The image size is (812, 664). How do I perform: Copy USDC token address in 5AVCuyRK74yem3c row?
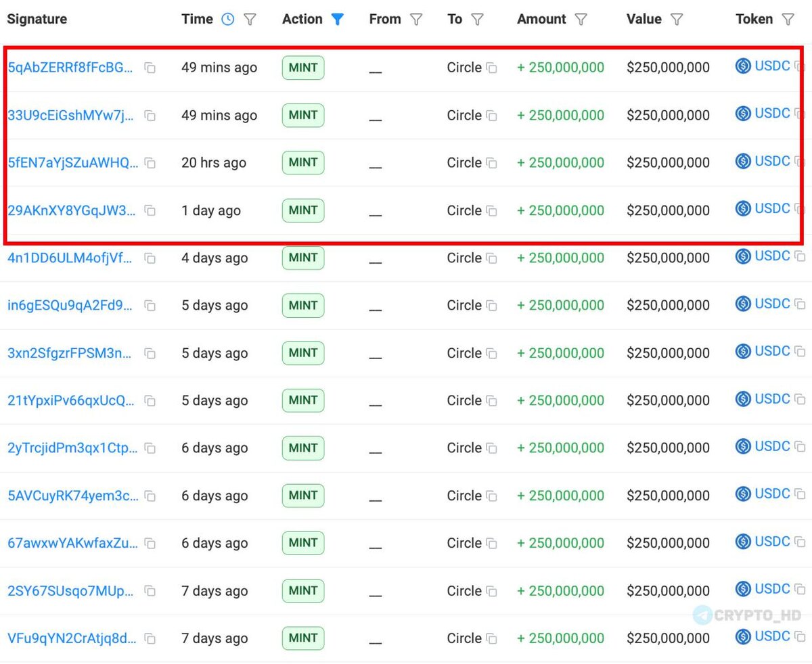pyautogui.click(x=800, y=494)
